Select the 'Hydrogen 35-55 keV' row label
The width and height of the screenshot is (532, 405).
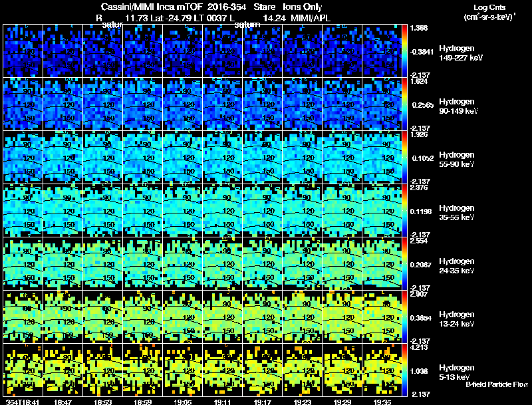click(457, 213)
